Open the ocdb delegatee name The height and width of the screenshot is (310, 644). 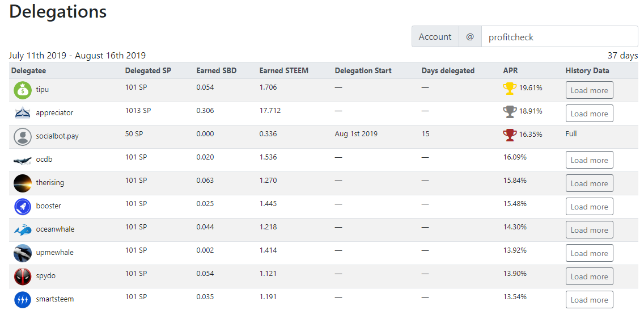tap(44, 159)
